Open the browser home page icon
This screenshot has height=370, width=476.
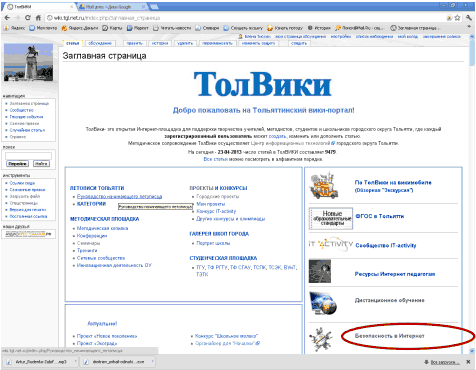tap(38, 18)
